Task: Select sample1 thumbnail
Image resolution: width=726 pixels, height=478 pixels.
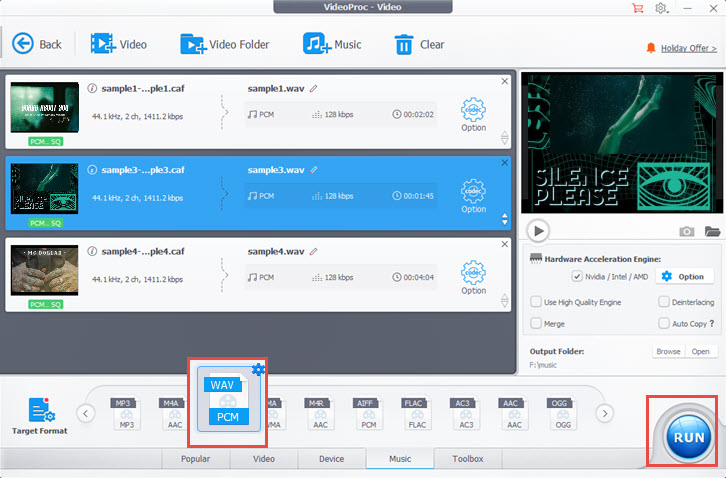Action: [44, 107]
